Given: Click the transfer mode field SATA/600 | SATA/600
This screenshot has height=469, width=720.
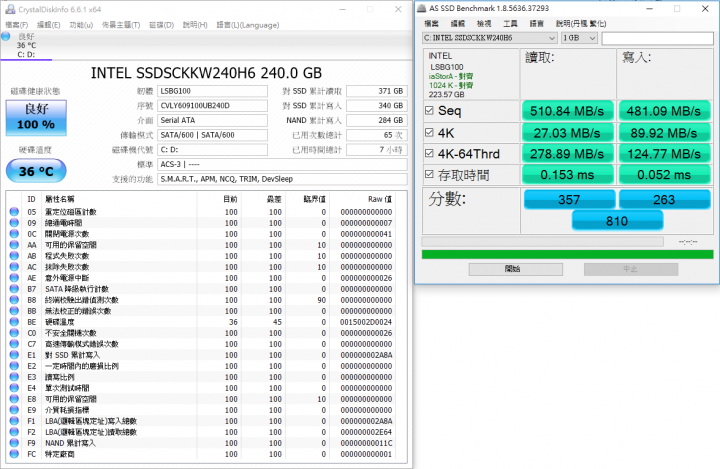Looking at the screenshot, I should pos(213,135).
